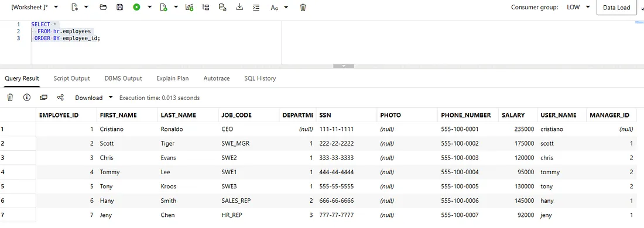
Task: Click the salary value 175000
Action: [x=518, y=144]
